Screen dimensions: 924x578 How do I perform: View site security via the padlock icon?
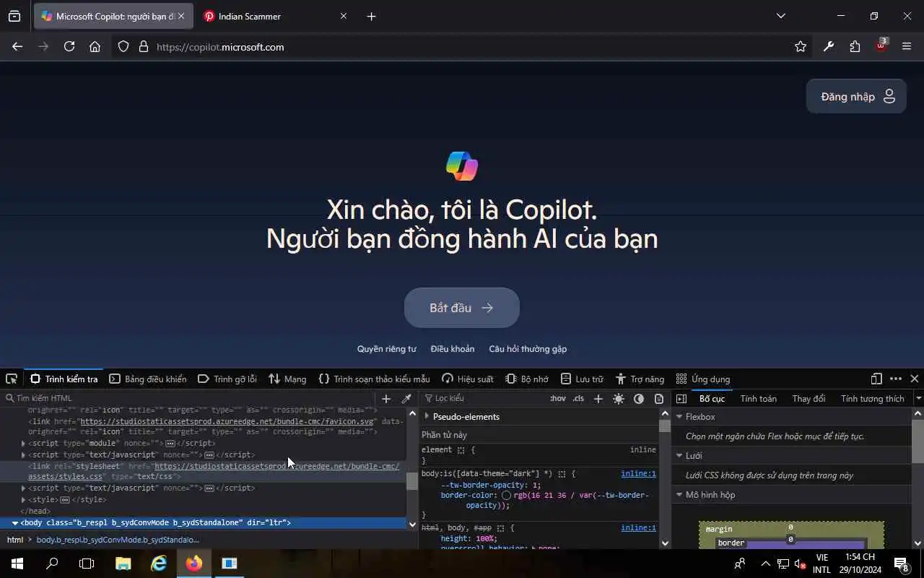[x=143, y=46]
